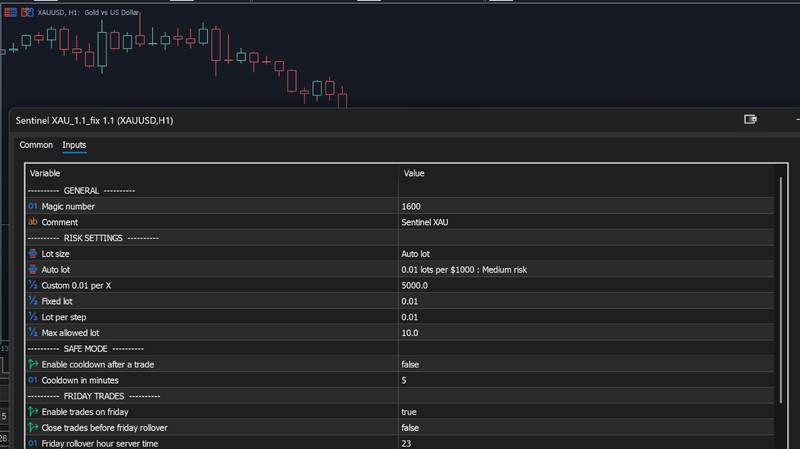Select the Lot size enum icon
The height and width of the screenshot is (449, 800).
[x=33, y=254]
